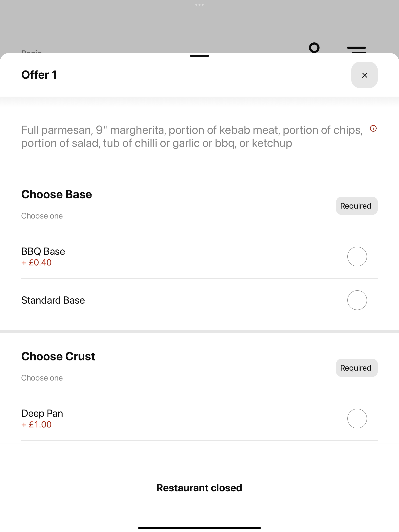The image size is (399, 532).
Task: Click the Standard Base option label
Action: click(x=53, y=300)
